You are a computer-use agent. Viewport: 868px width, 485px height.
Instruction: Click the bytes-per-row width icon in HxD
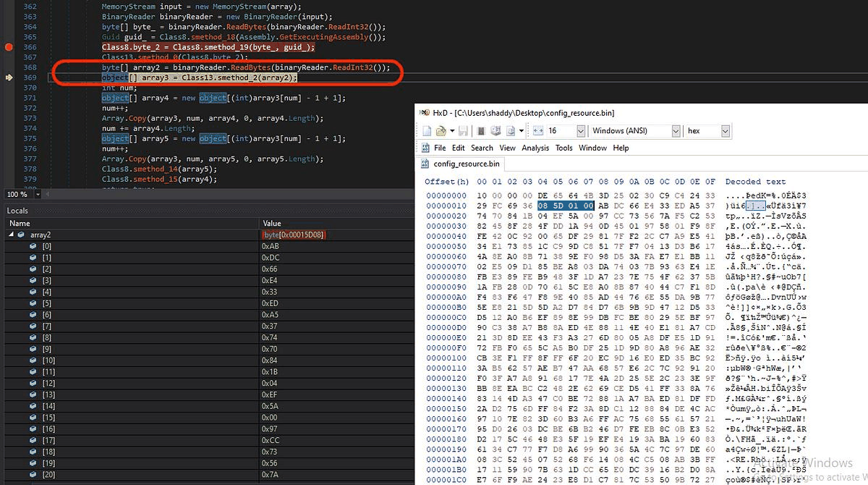pyautogui.click(x=537, y=131)
